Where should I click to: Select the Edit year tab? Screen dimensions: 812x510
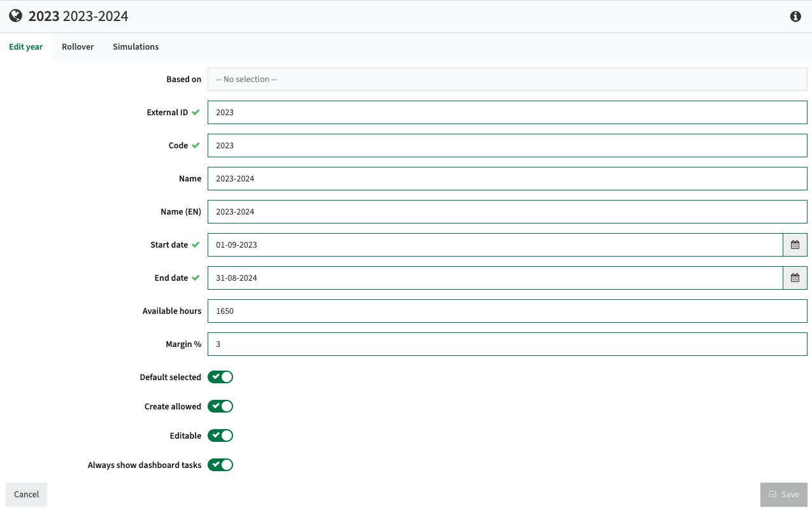26,46
